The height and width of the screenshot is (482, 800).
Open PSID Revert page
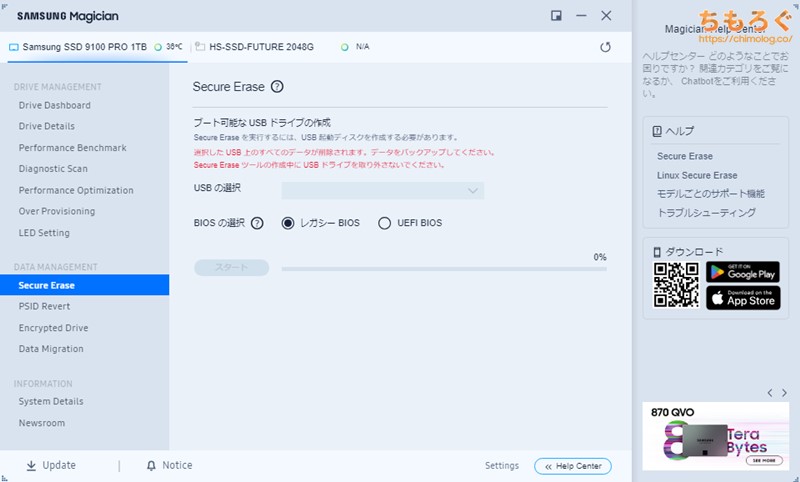point(44,307)
